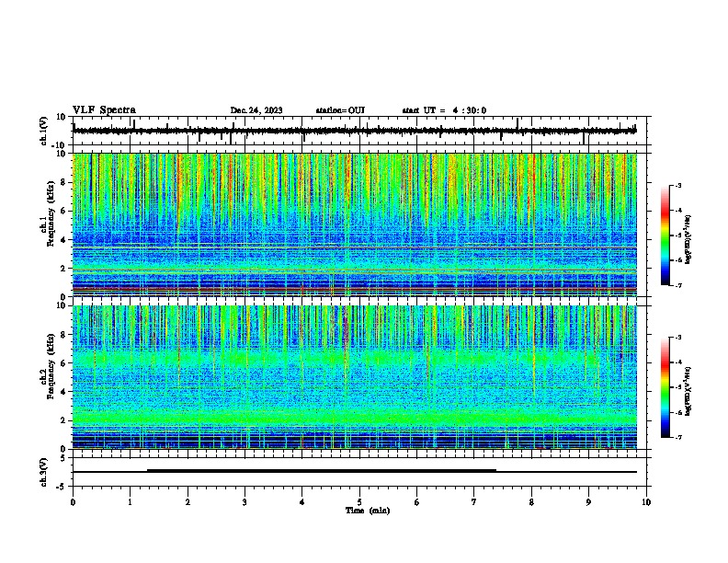Click tick label "7" on the time axis
Viewport: 728px width, 563px height.
474,502
